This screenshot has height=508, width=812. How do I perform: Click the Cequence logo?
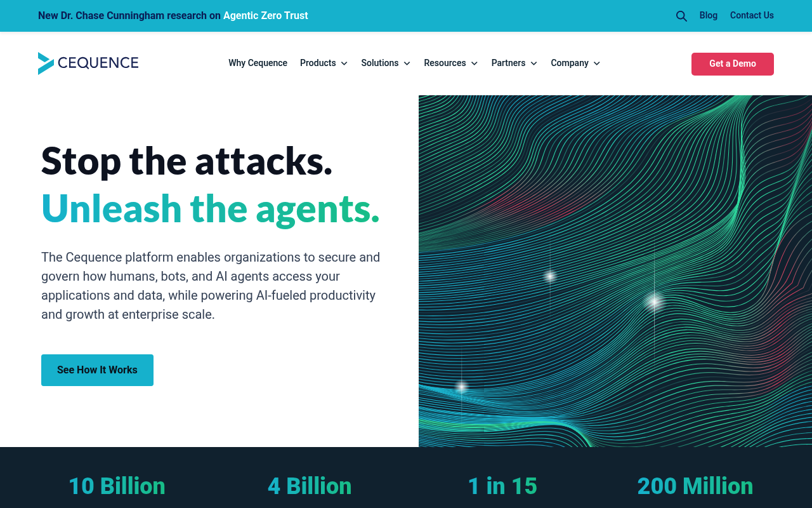[88, 63]
